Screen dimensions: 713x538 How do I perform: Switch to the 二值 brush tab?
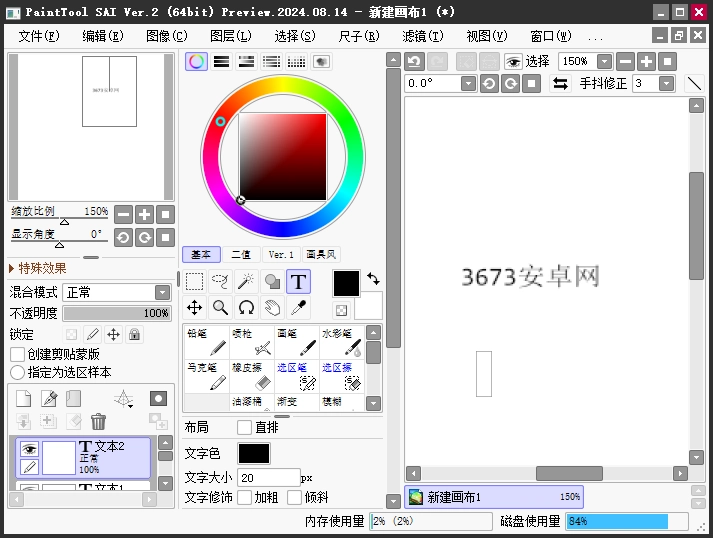(241, 255)
